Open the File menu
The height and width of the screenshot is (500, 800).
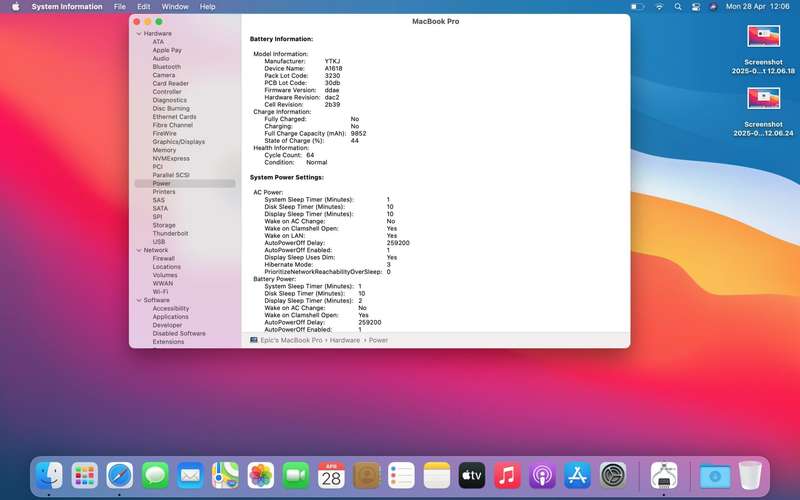pos(120,7)
